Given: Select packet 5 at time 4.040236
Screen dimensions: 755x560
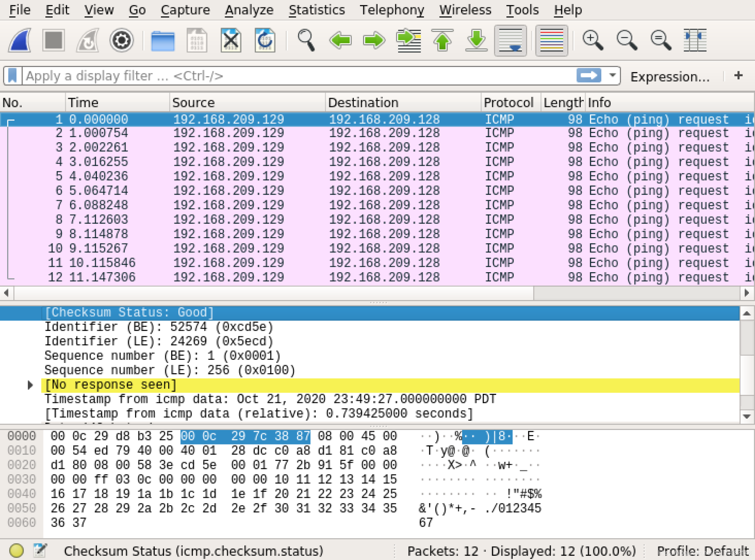Looking at the screenshot, I should (377, 176).
